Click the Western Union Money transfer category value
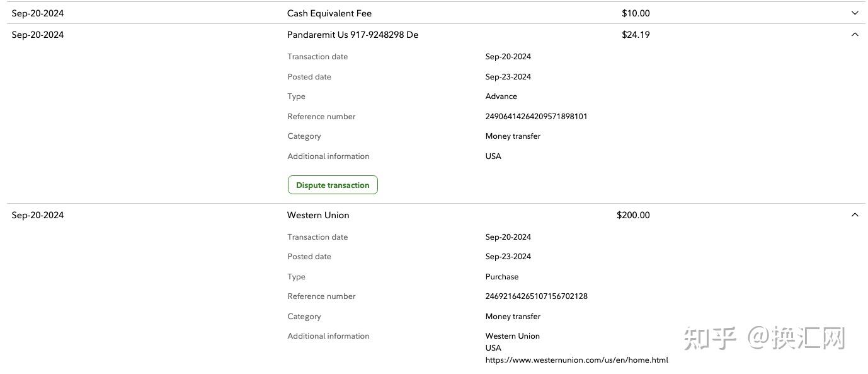Screen dimensions: 868x374 click(x=513, y=317)
